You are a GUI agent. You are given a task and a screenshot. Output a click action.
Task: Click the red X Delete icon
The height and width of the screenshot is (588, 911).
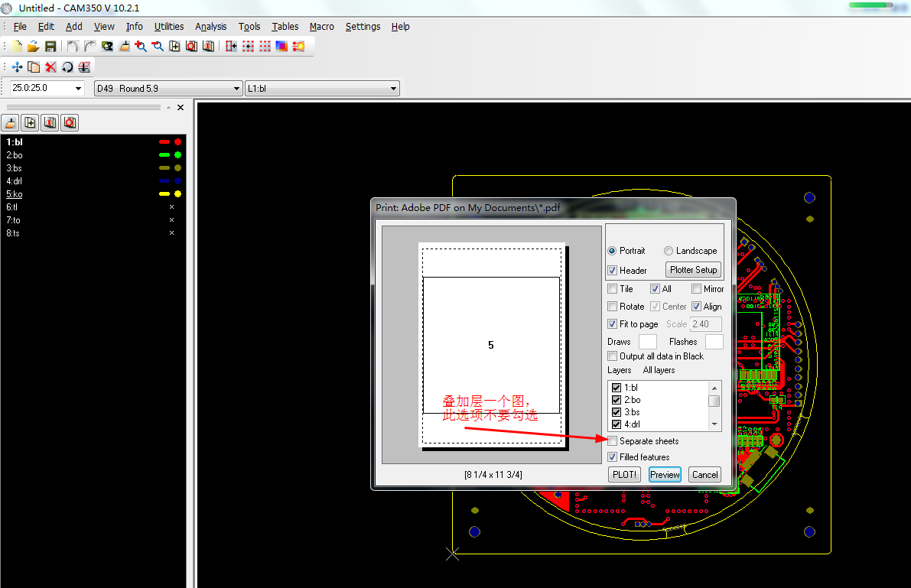(50, 67)
